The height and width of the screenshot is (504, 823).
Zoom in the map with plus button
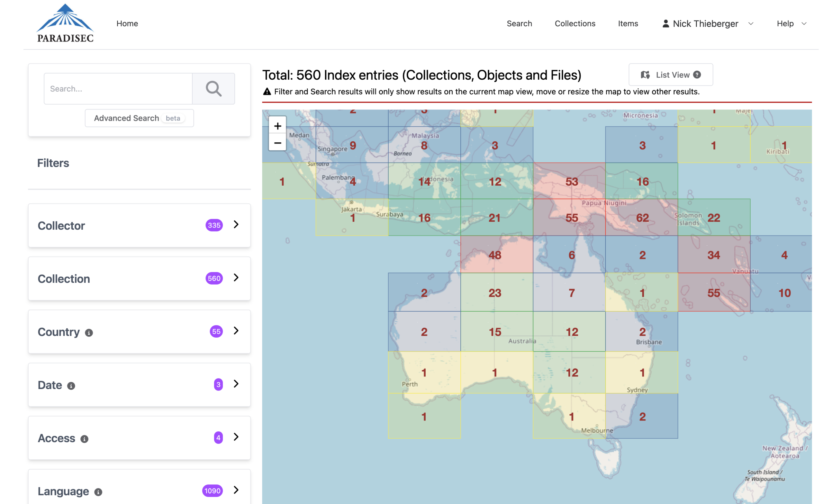click(x=277, y=126)
